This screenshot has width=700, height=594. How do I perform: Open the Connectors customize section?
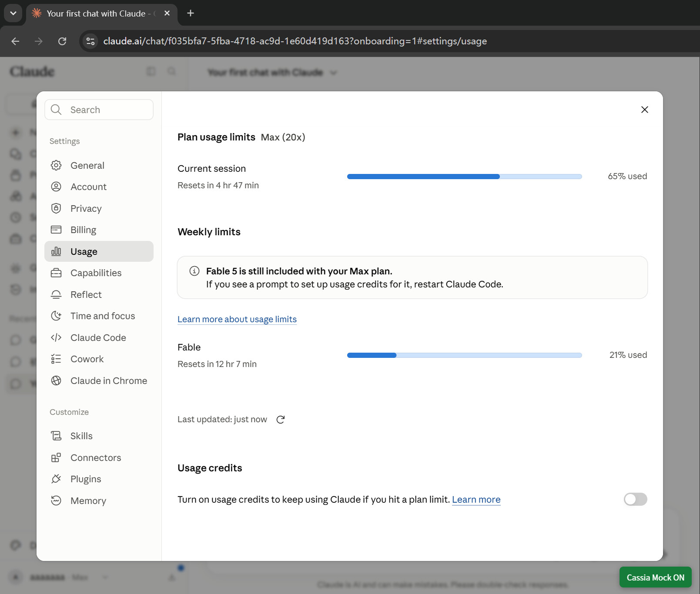[99, 457]
